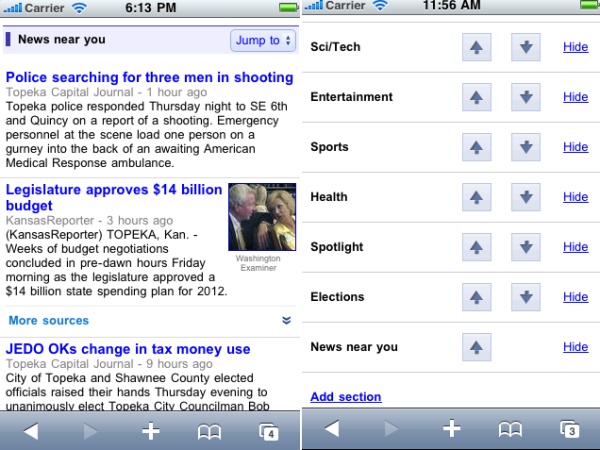Move Health section down

tap(526, 197)
